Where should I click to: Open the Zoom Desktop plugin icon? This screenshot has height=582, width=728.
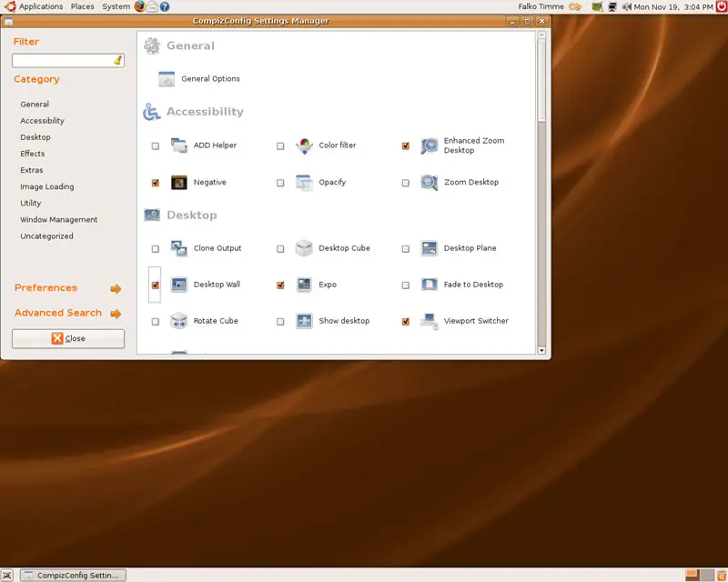pyautogui.click(x=429, y=183)
